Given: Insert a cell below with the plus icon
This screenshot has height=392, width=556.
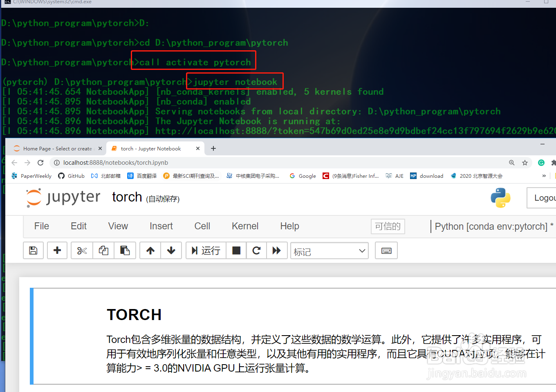Looking at the screenshot, I should click(x=57, y=251).
